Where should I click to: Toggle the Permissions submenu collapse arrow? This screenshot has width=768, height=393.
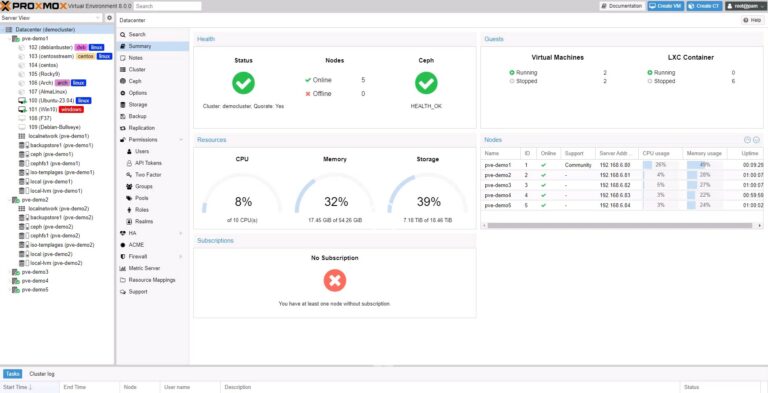(x=181, y=140)
